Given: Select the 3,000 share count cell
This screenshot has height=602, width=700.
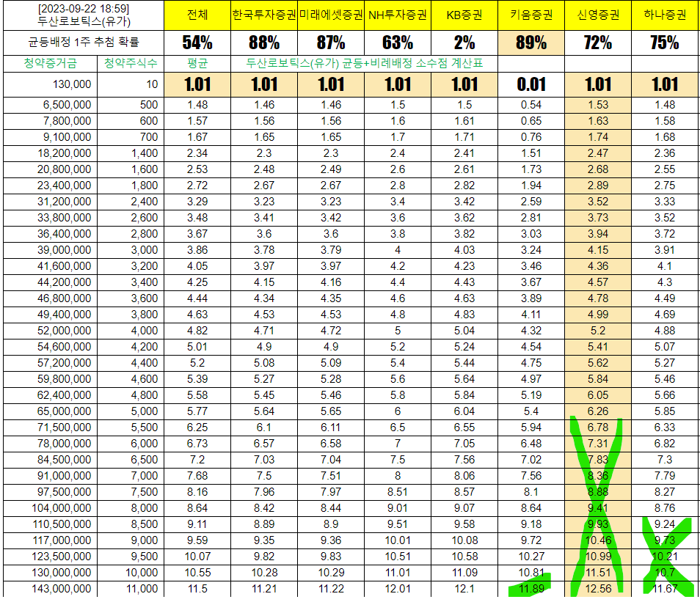Looking at the screenshot, I should (x=131, y=250).
